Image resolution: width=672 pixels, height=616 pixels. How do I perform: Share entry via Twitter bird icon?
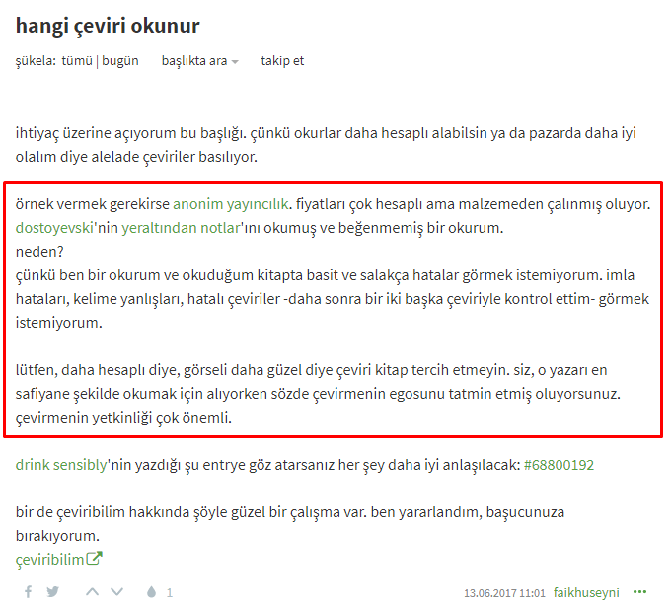pos(53,592)
